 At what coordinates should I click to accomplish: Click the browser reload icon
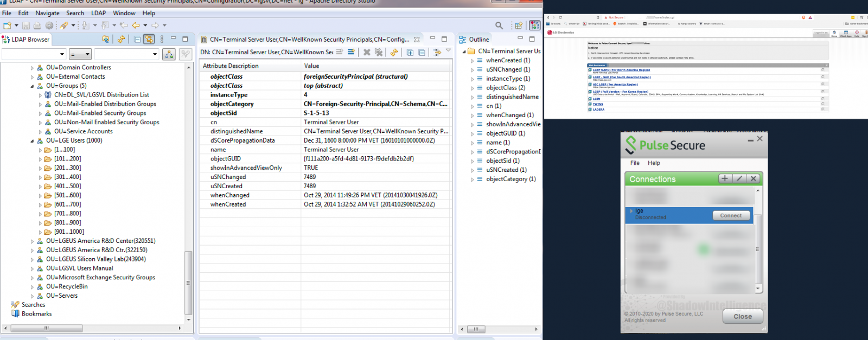point(560,17)
